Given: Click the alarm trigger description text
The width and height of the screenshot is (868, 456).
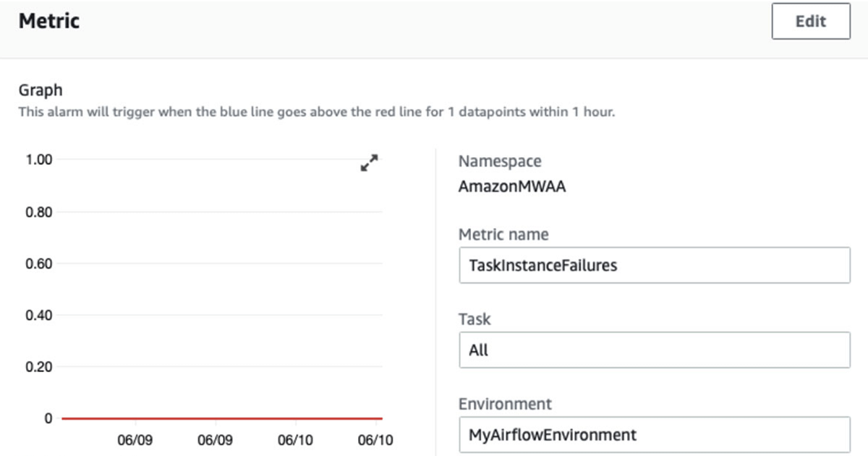Looking at the screenshot, I should click(316, 112).
